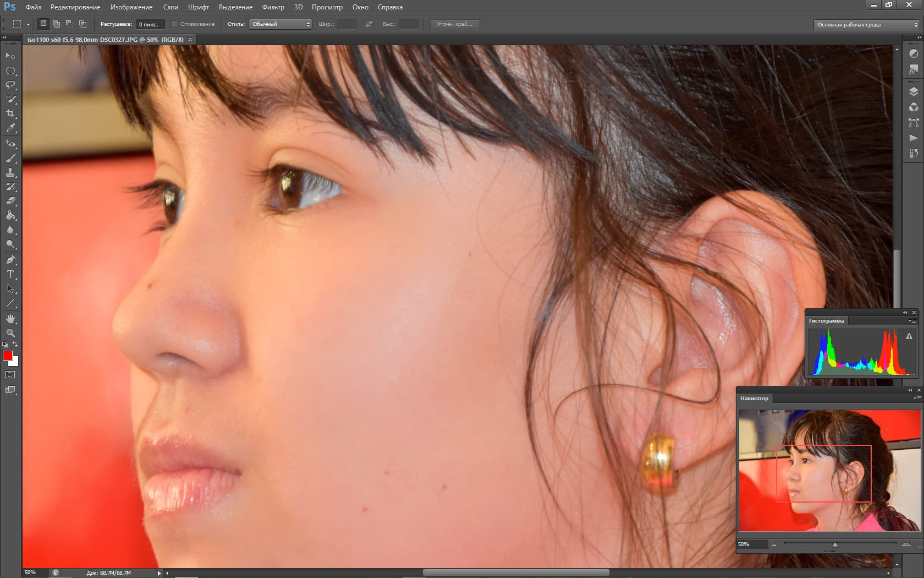Select the Eyedropper tool
This screenshot has width=924, height=578.
point(10,128)
